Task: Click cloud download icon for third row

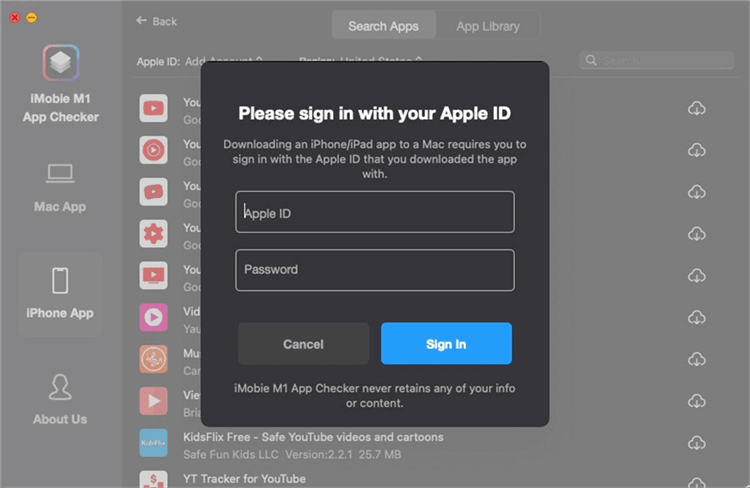Action: tap(697, 192)
